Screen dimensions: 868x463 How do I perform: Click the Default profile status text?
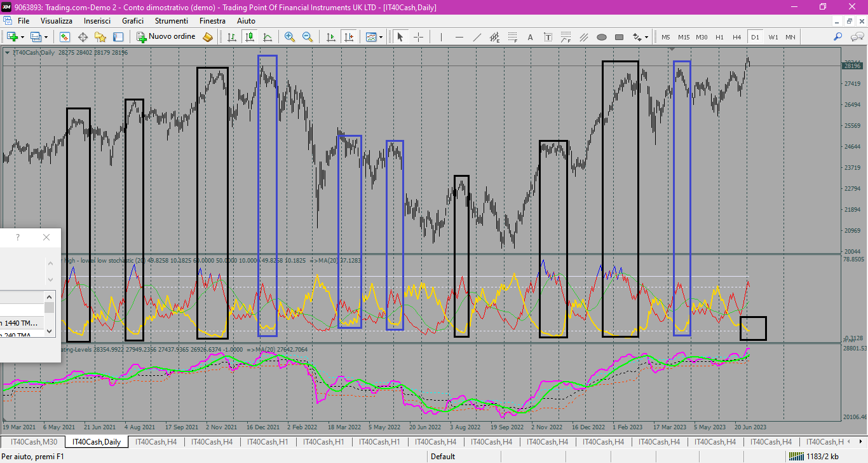pyautogui.click(x=443, y=456)
